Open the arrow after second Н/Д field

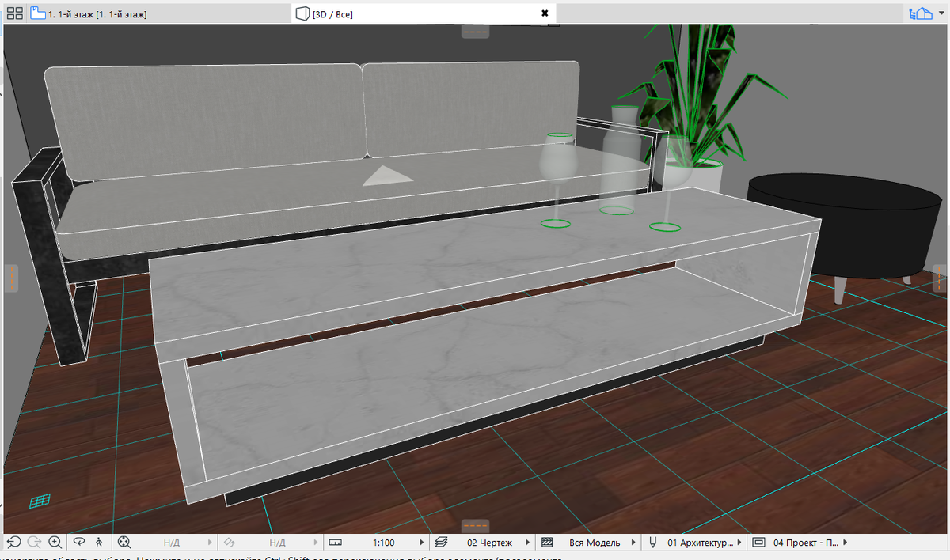[x=315, y=543]
